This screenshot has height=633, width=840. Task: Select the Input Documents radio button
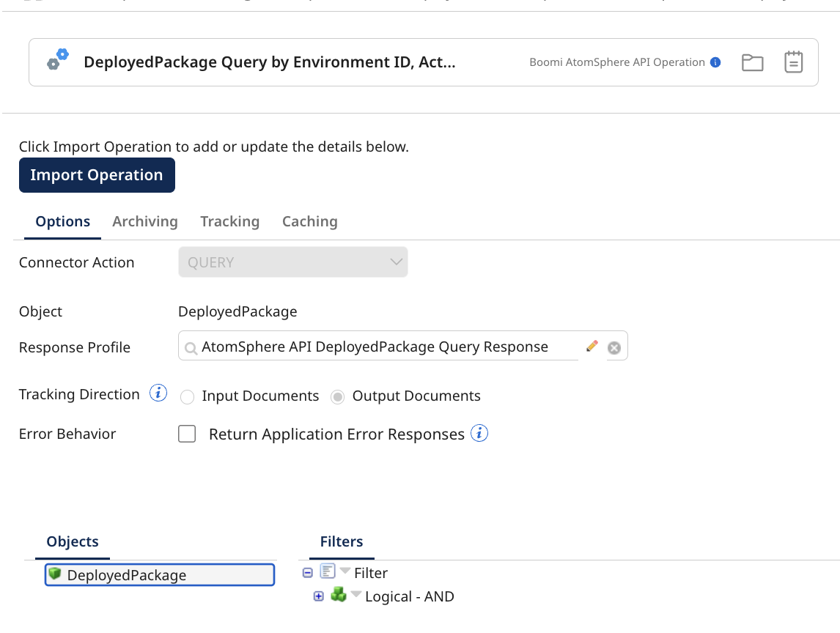tap(188, 397)
